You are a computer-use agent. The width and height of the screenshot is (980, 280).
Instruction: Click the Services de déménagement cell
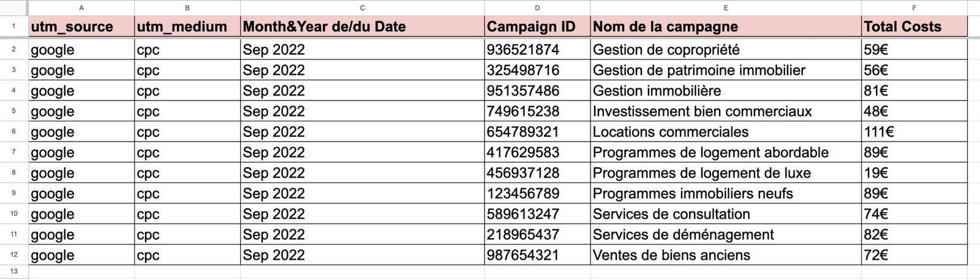point(726,235)
